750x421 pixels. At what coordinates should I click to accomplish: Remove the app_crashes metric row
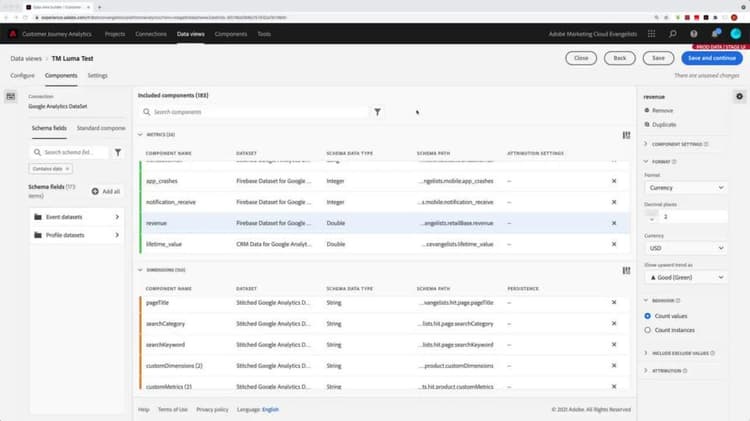pos(614,181)
